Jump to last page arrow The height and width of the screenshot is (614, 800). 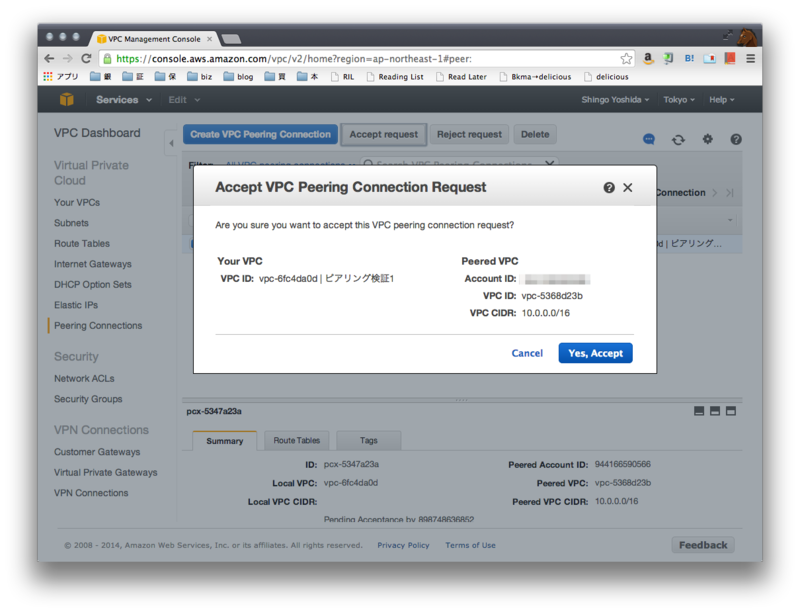(730, 192)
